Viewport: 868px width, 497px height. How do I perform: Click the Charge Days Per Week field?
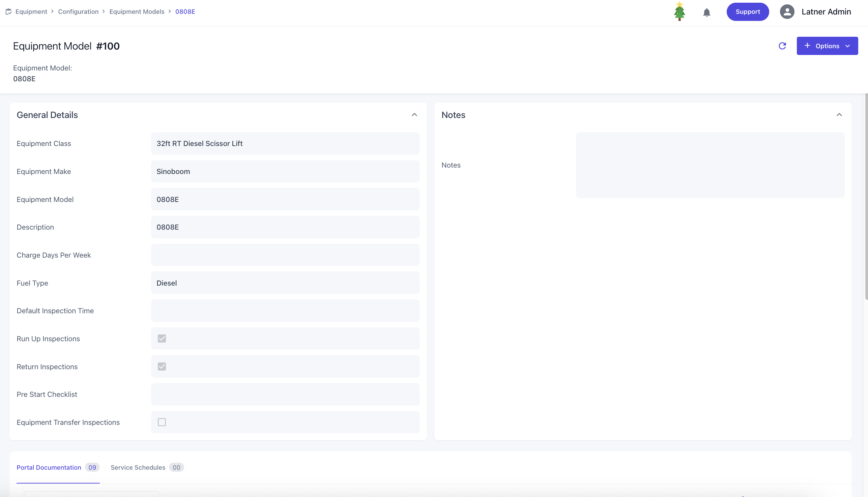click(285, 255)
